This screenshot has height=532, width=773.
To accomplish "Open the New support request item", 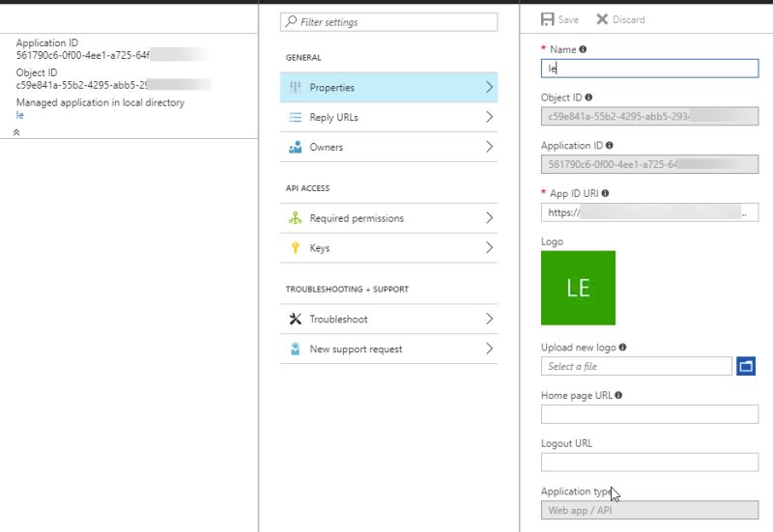I will pos(389,349).
